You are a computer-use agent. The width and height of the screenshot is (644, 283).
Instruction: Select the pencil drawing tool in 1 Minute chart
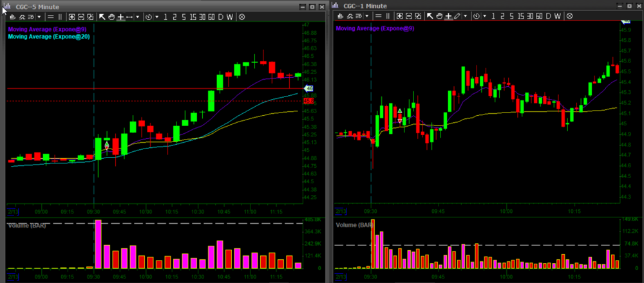457,16
